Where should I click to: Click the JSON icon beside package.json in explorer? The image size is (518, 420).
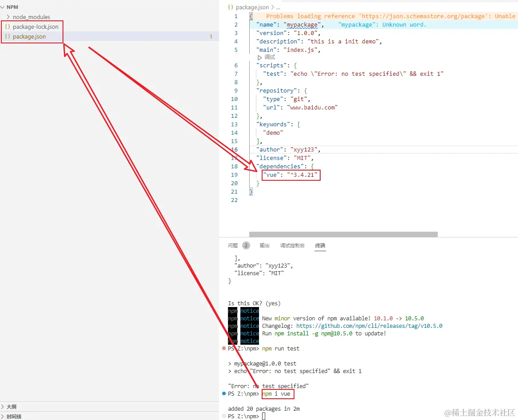click(x=8, y=36)
